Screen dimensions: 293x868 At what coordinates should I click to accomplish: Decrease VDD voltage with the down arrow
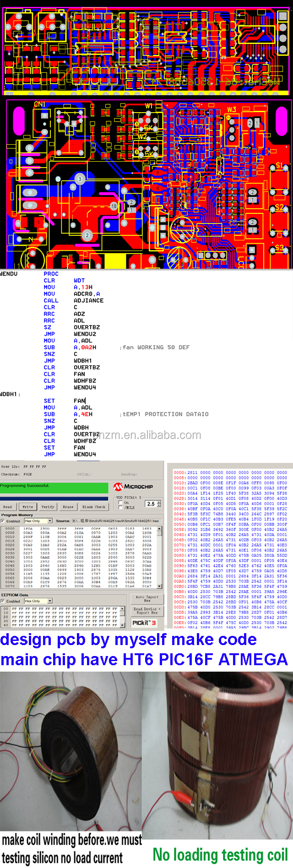(159, 505)
